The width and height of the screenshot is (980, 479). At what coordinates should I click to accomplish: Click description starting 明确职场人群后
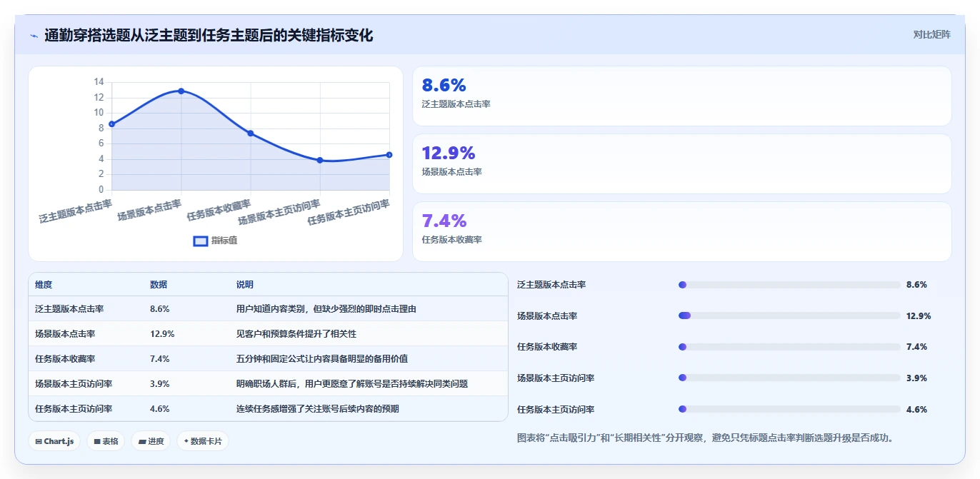(x=352, y=383)
